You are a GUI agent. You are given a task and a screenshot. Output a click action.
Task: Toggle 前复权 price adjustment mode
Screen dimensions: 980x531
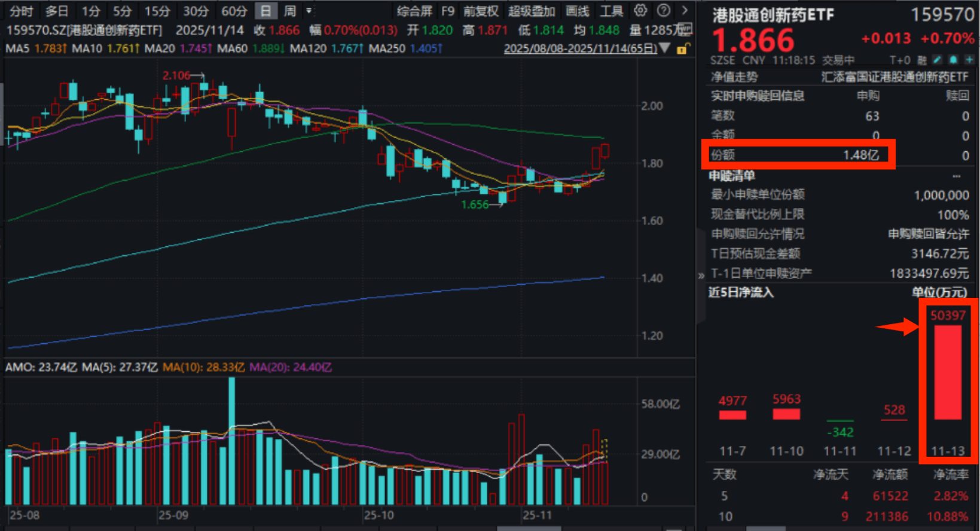(481, 11)
